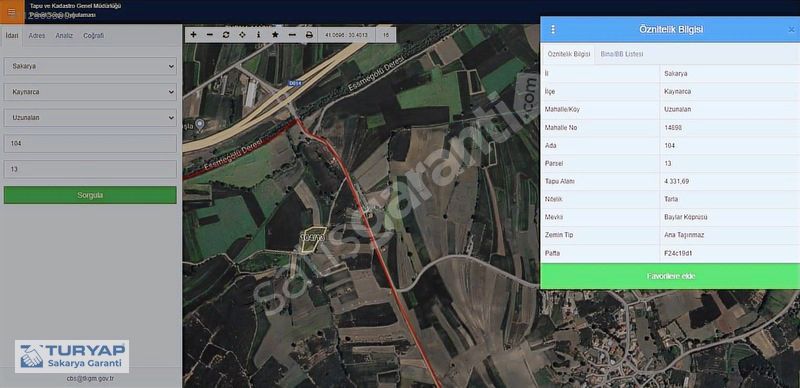Activate the locate crosshair tool
Image resolution: width=800 pixels, height=388 pixels.
(x=242, y=35)
